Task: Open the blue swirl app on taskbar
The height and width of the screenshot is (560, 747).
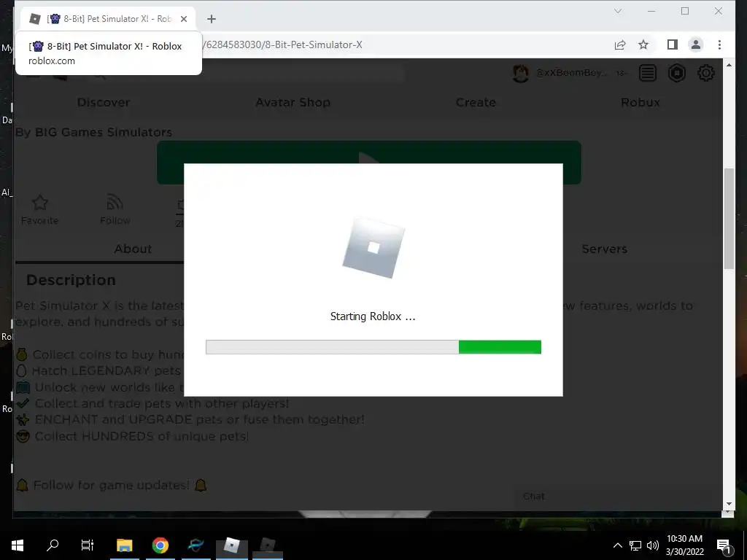Action: pos(196,545)
